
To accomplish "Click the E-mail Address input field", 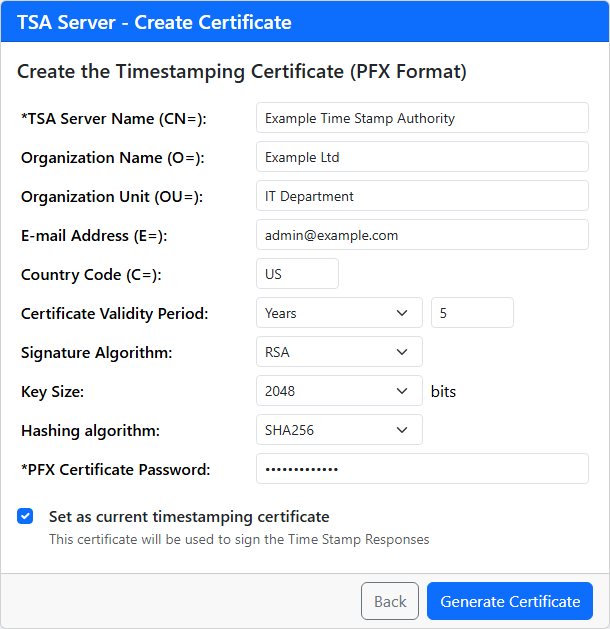I will (x=422, y=235).
